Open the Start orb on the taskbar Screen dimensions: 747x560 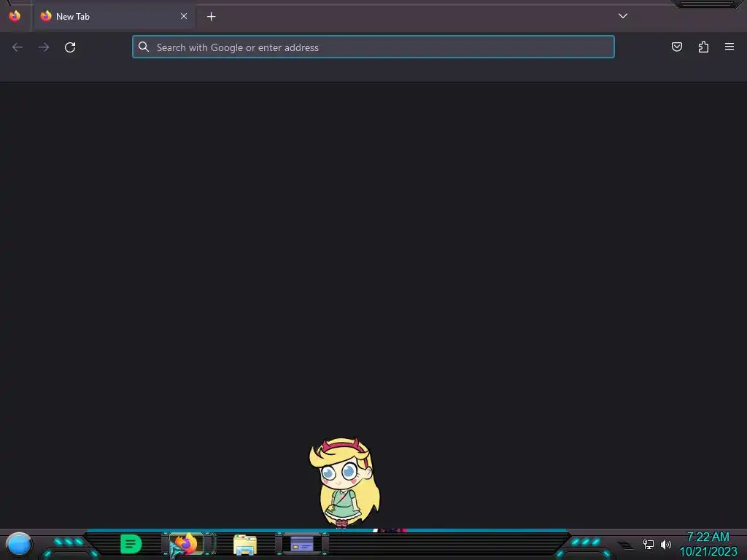[18, 545]
